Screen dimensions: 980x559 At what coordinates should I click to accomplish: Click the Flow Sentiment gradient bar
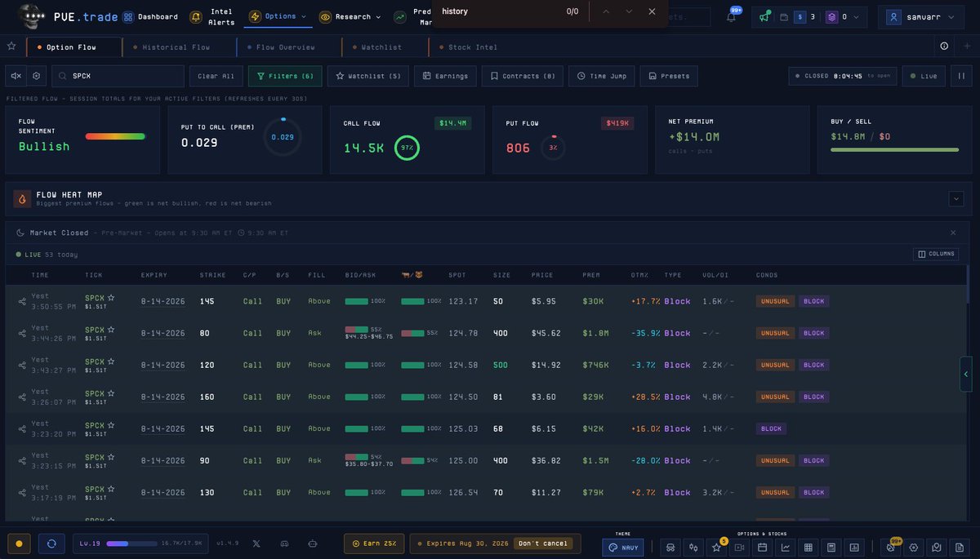[115, 136]
